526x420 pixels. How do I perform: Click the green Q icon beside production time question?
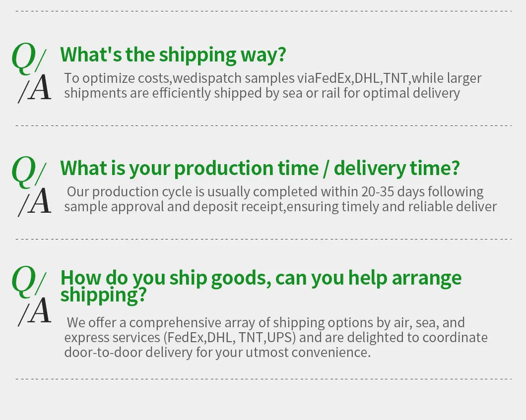tap(25, 171)
